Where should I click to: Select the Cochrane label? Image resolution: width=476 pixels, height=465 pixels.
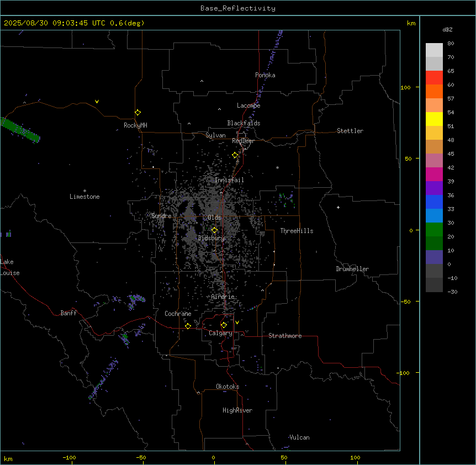(178, 314)
